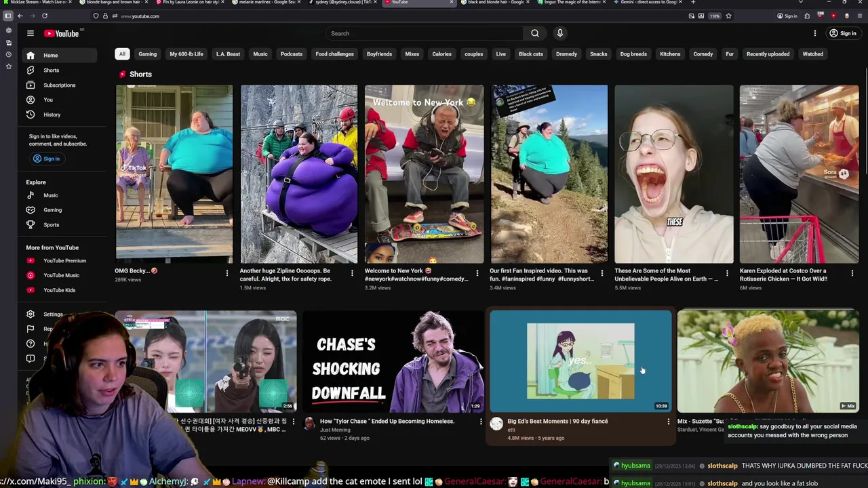The height and width of the screenshot is (488, 868).
Task: Select the Kitchens filter chip
Action: click(x=670, y=54)
